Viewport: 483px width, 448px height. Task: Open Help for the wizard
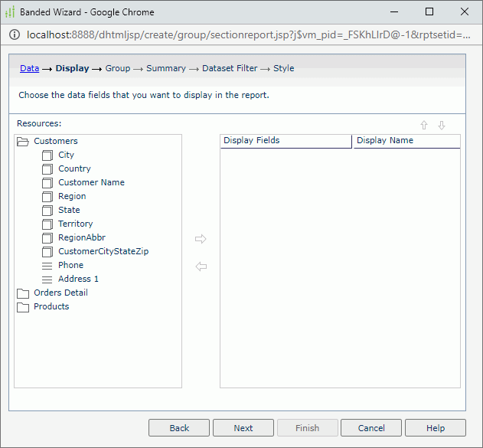pyautogui.click(x=435, y=428)
